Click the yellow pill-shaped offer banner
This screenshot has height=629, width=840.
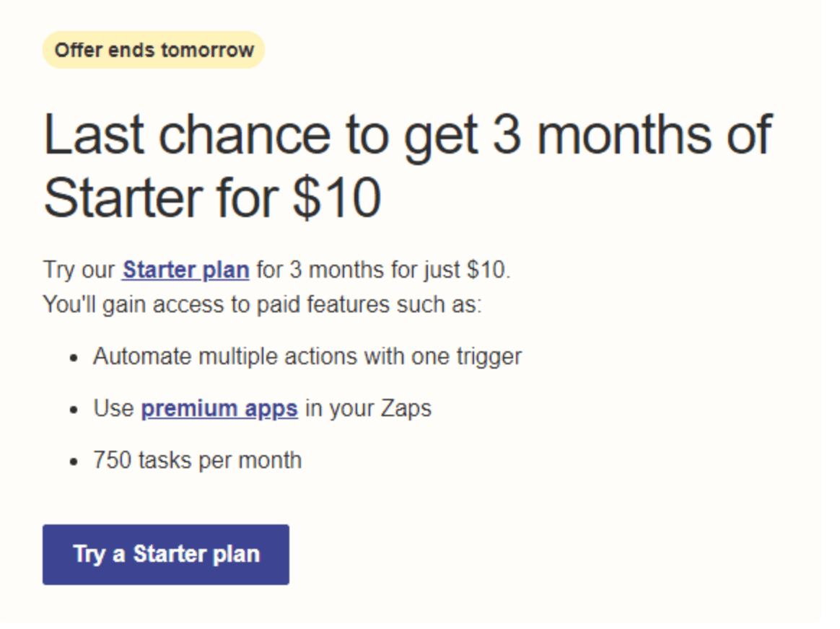point(154,50)
